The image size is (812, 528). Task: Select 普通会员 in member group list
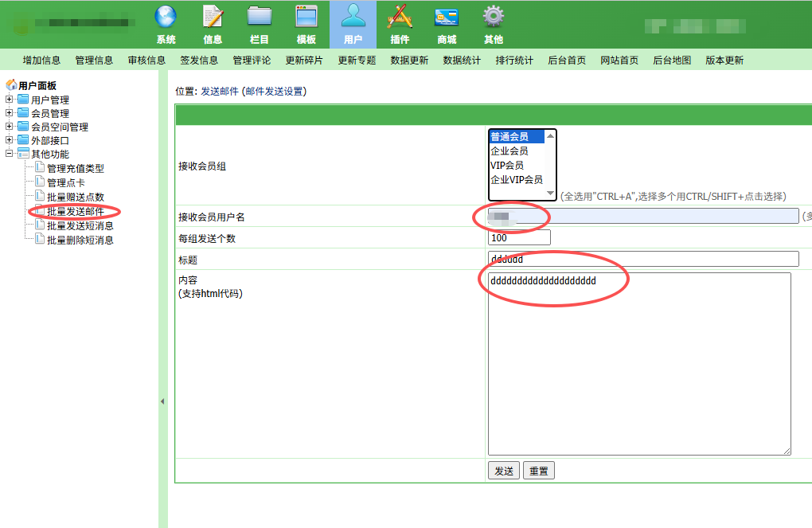(x=517, y=137)
